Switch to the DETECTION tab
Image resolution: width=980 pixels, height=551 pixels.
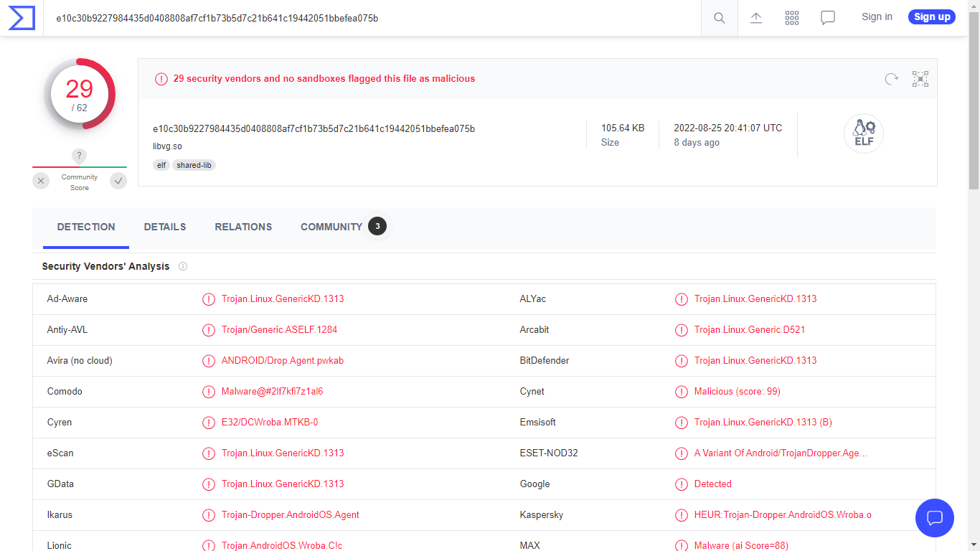click(86, 227)
